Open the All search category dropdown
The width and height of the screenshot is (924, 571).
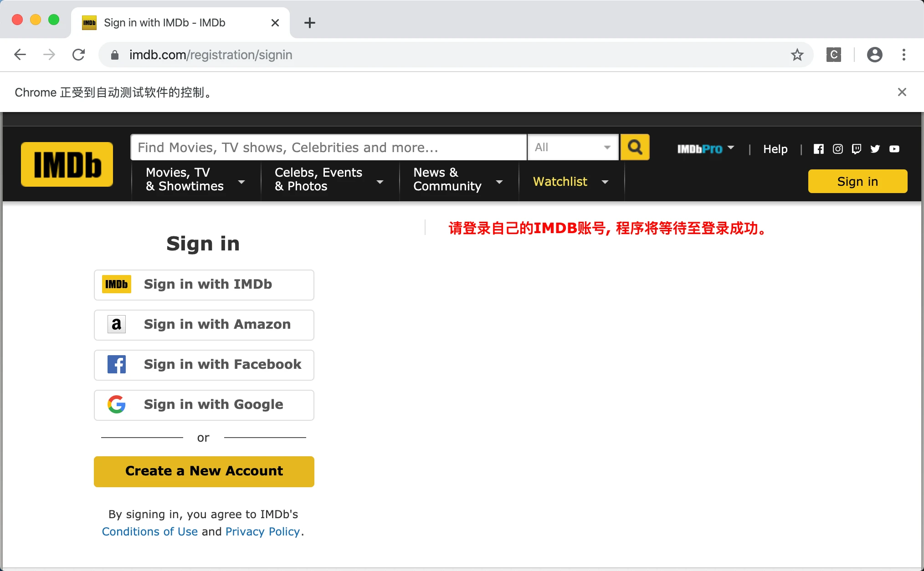click(x=573, y=147)
